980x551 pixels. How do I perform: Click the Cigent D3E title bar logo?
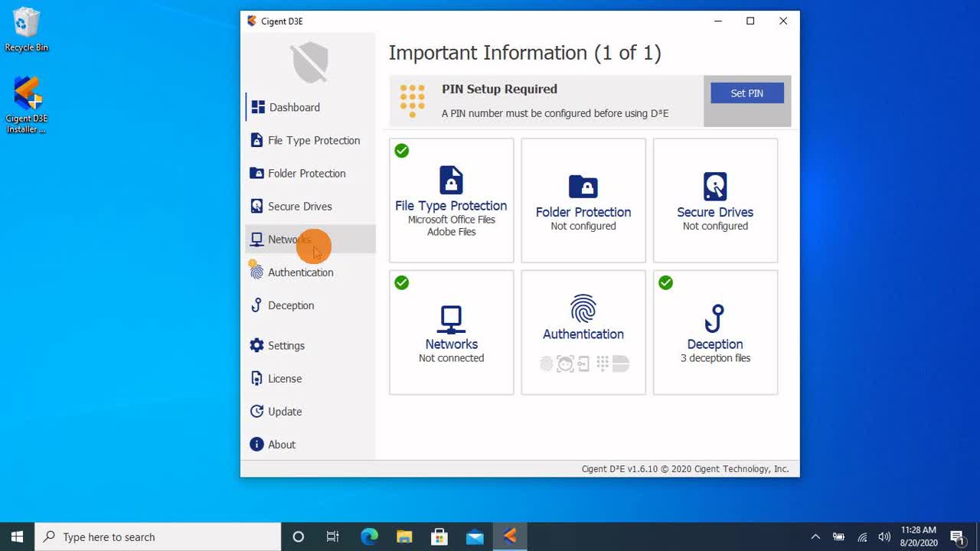click(252, 21)
